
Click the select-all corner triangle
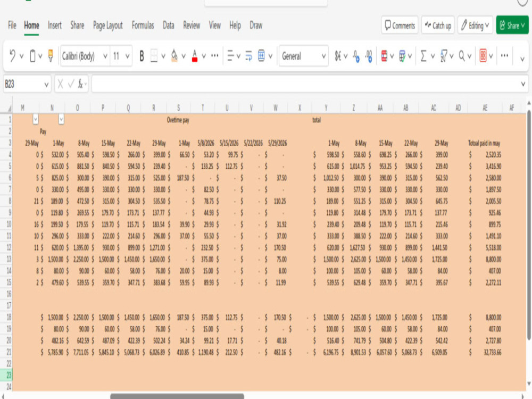[x=10, y=109]
